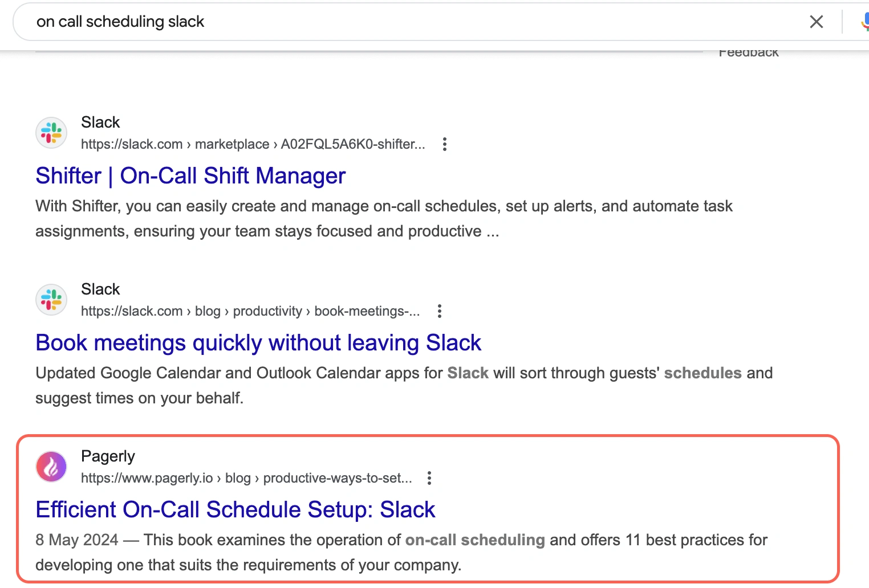Open the Slack favicon beside the Shifter result
This screenshot has height=588, width=869.
click(x=51, y=133)
